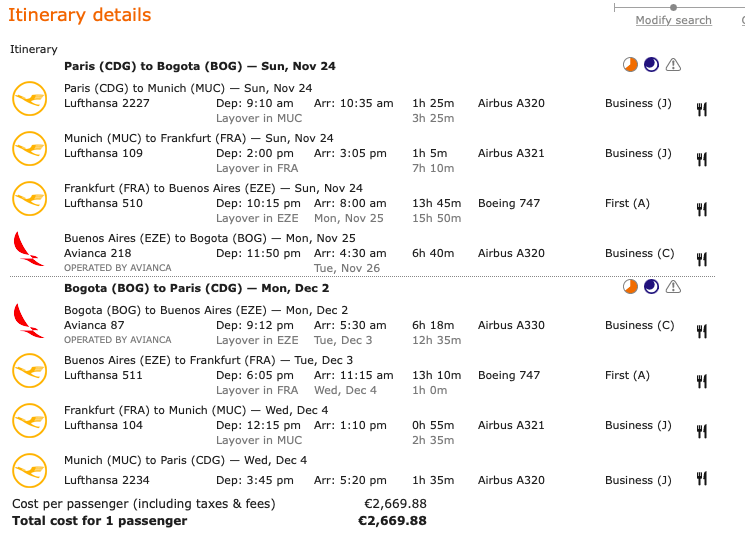The width and height of the screenshot is (745, 540).
Task: Click the Lufthansa logo for flight 104
Action: coord(30,420)
